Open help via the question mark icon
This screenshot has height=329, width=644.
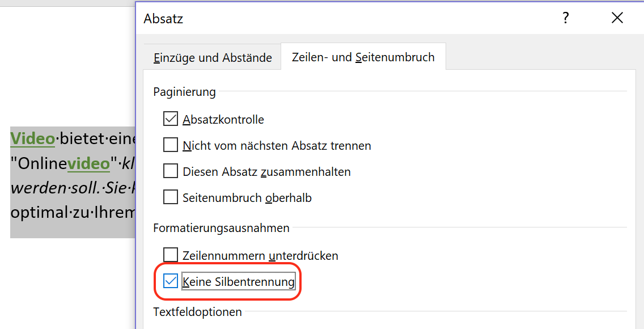pos(566,18)
